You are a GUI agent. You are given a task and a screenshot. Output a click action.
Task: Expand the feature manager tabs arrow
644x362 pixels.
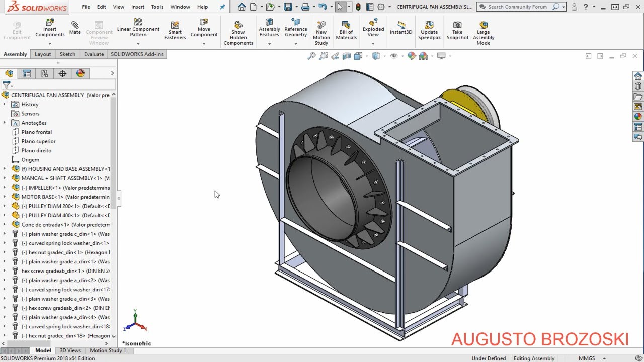coord(112,73)
